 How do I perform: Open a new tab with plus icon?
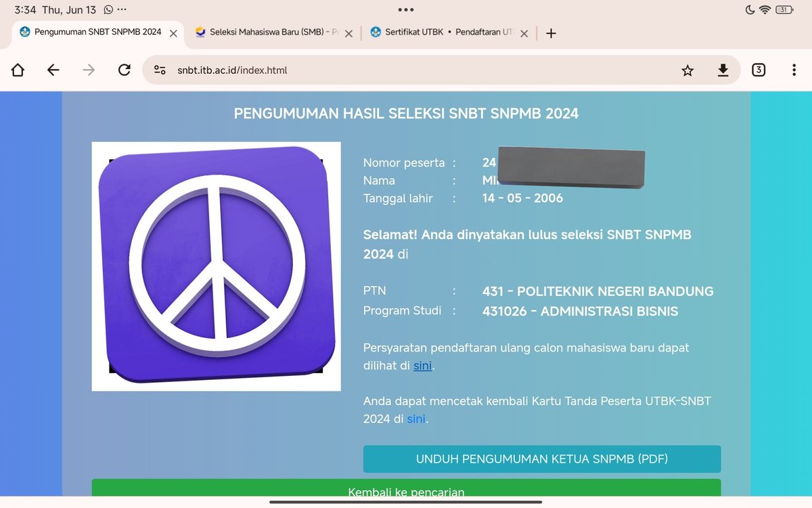[x=551, y=33]
